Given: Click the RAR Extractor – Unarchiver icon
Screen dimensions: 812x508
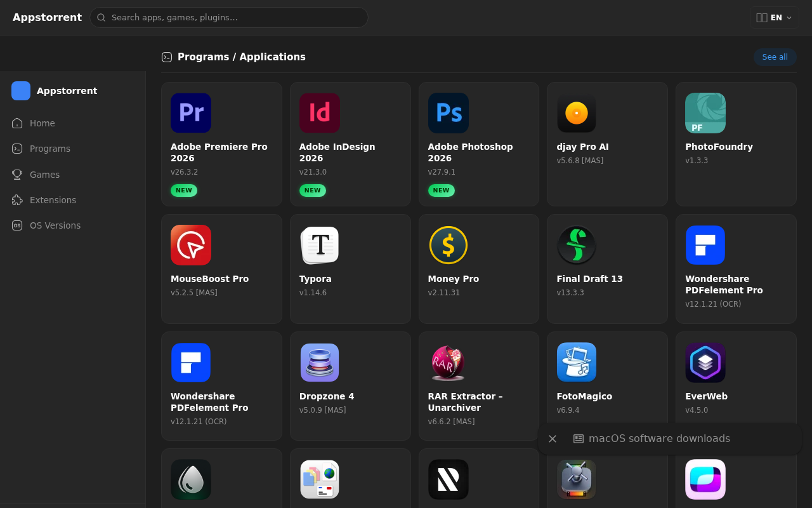Looking at the screenshot, I should 449,363.
